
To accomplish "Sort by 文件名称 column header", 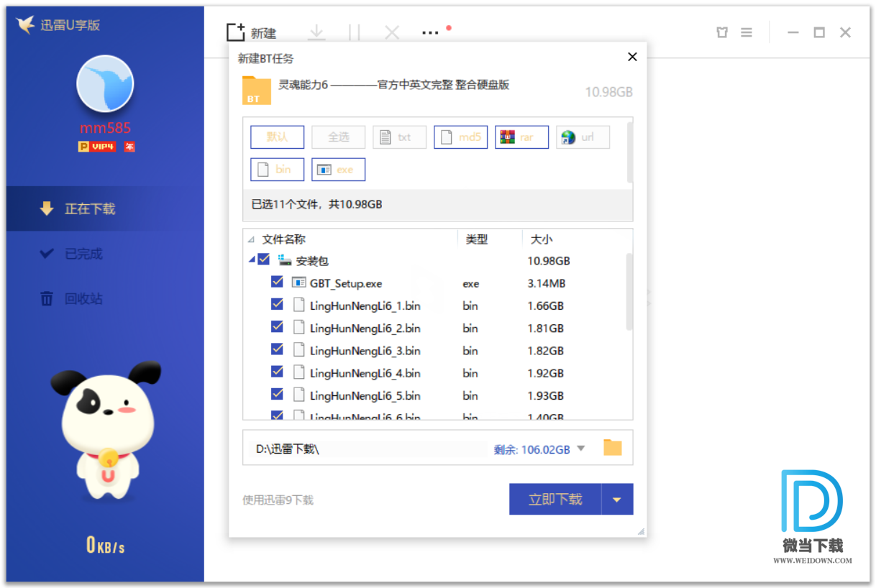I will (x=283, y=239).
